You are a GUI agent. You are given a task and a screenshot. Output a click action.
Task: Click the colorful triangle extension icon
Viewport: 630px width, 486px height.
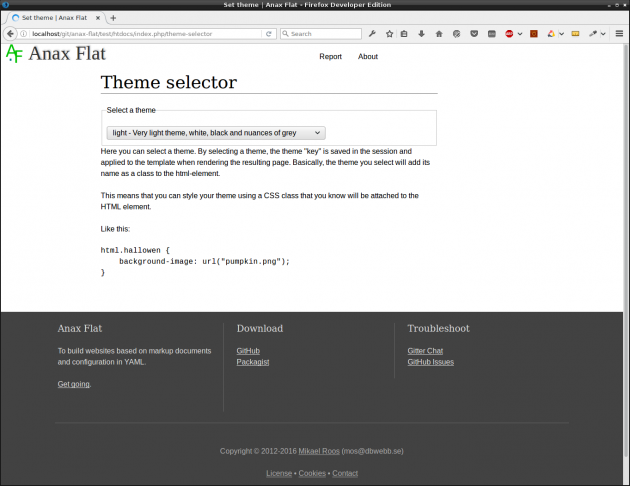(x=551, y=34)
